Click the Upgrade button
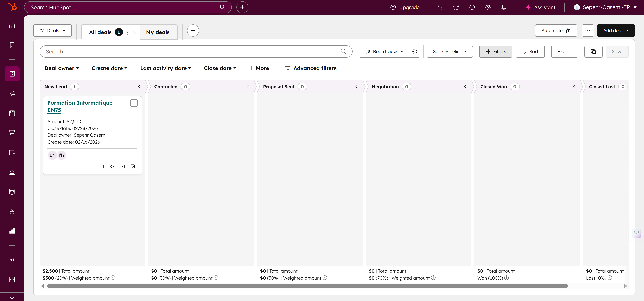 pyautogui.click(x=405, y=7)
